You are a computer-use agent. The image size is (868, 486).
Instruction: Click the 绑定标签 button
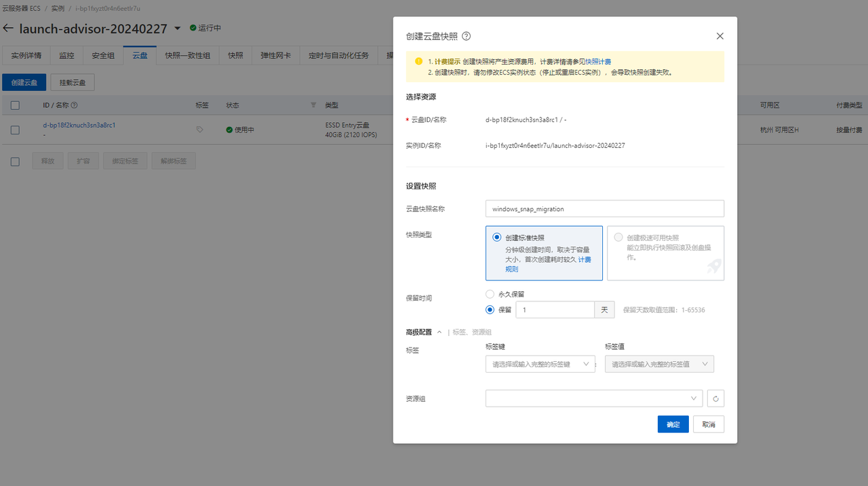coord(125,162)
